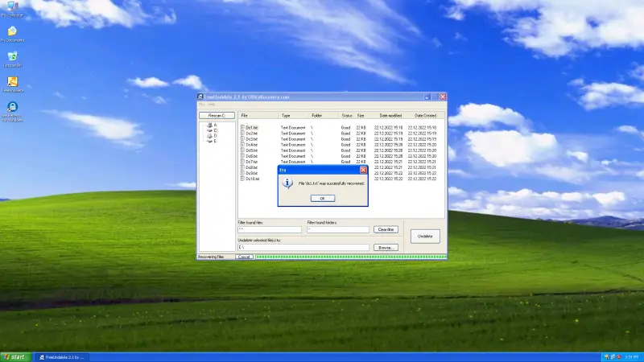Select the Dc5.txt file name
This screenshot has height=362, width=644.
[252, 150]
